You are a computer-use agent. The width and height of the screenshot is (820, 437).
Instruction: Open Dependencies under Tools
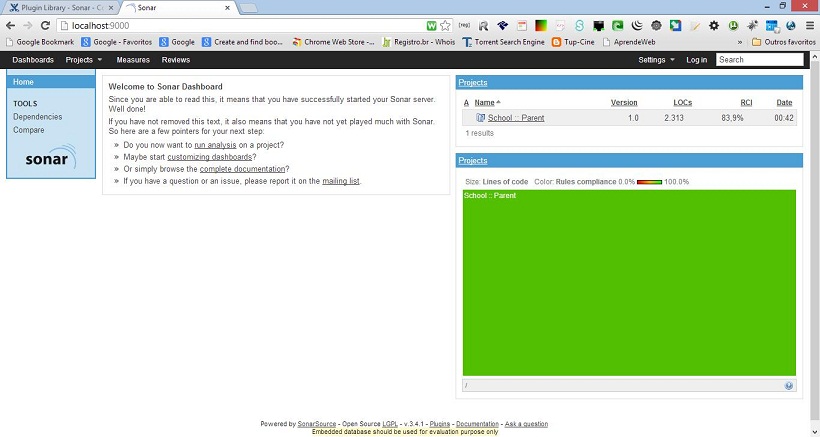pyautogui.click(x=38, y=117)
